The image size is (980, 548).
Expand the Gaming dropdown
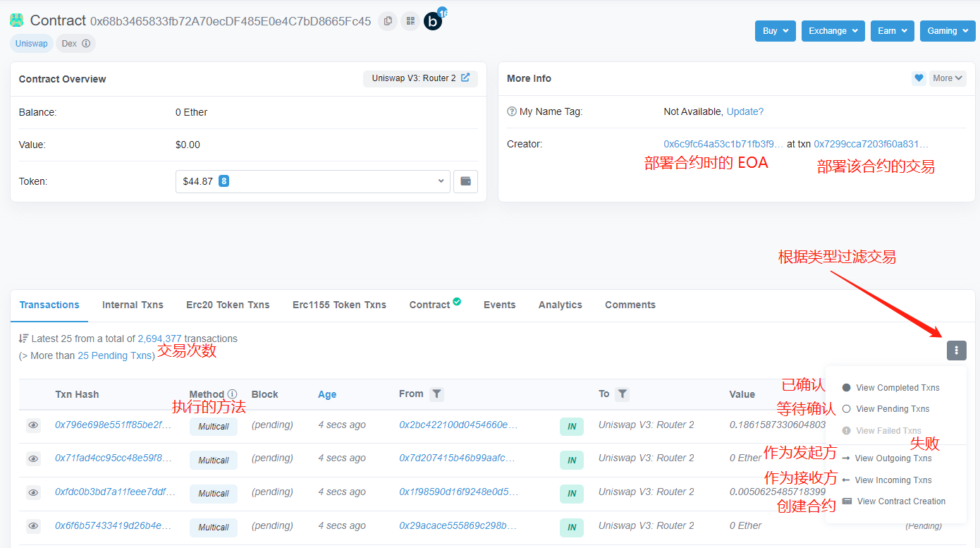[x=948, y=31]
